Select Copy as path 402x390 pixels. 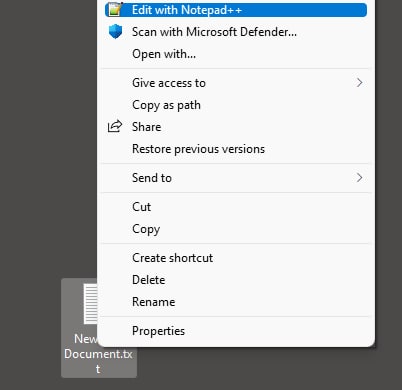[236, 105]
